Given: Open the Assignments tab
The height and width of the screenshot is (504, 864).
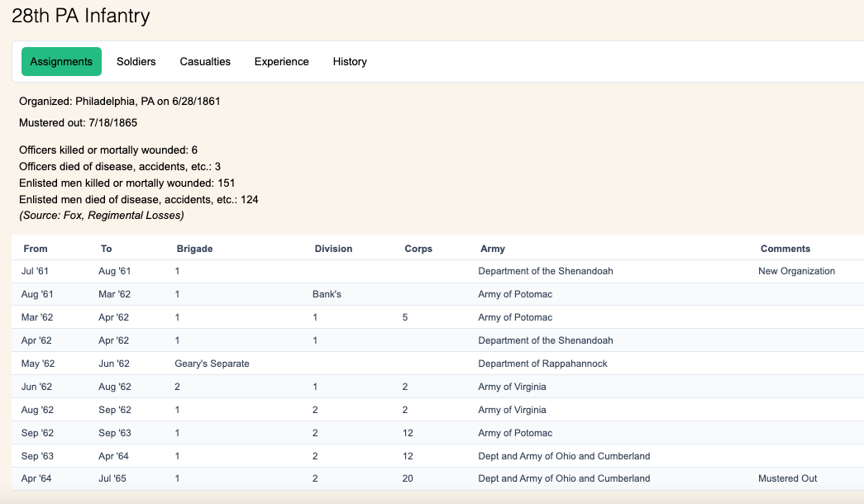Looking at the screenshot, I should pos(61,62).
